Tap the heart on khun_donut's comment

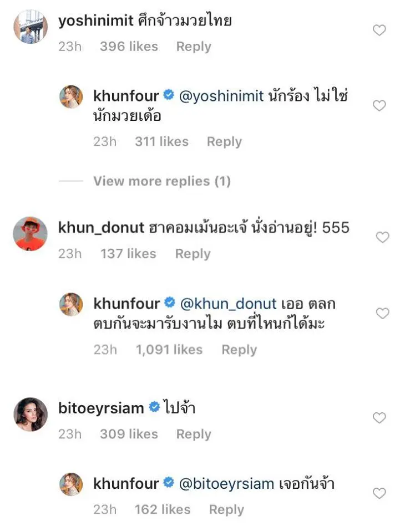[x=382, y=237]
